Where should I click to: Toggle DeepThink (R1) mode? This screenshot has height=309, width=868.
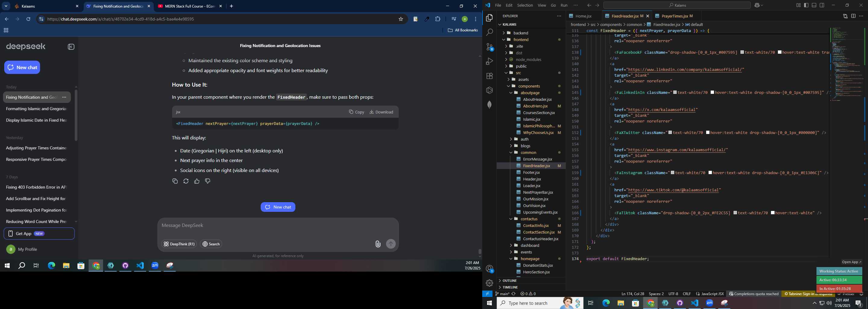pos(179,244)
